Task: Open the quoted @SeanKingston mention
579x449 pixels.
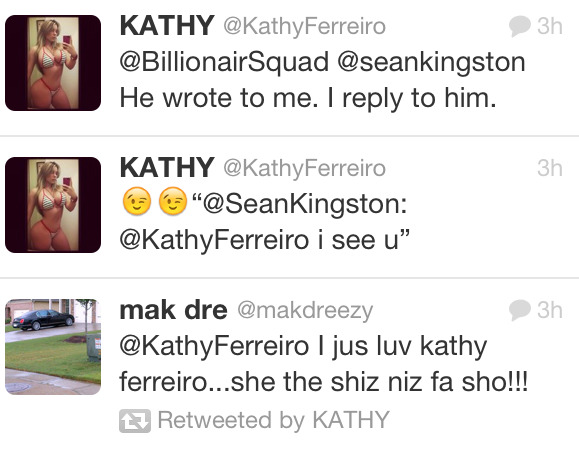Action: point(305,204)
